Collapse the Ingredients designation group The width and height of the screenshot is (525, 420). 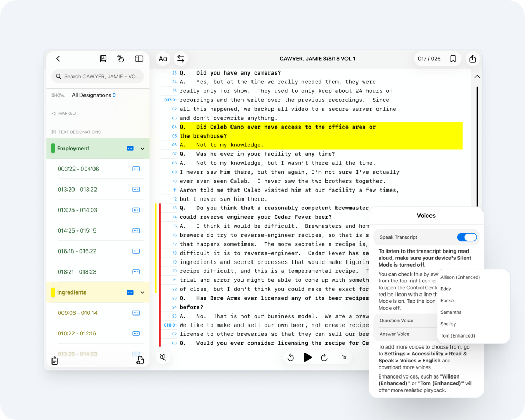pyautogui.click(x=142, y=292)
